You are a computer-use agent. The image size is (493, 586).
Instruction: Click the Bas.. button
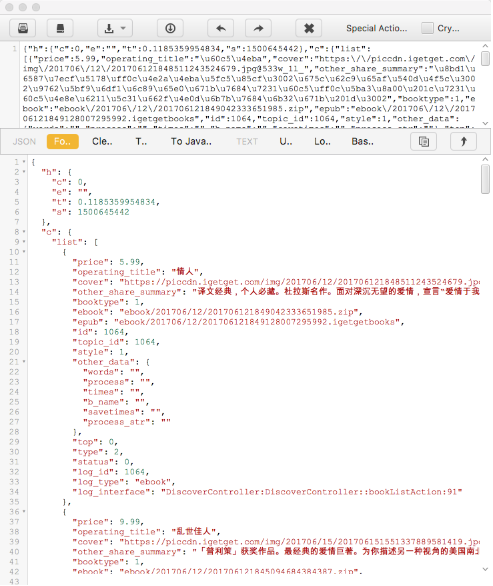(362, 142)
